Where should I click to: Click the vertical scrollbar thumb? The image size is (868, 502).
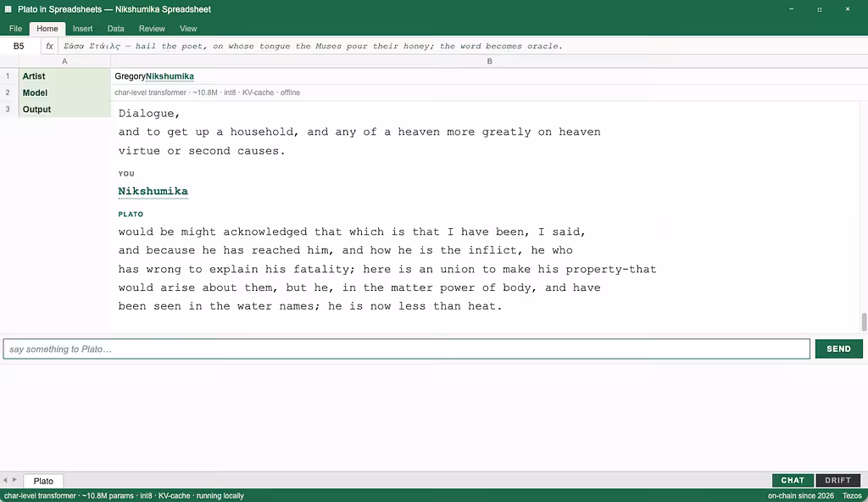click(864, 322)
